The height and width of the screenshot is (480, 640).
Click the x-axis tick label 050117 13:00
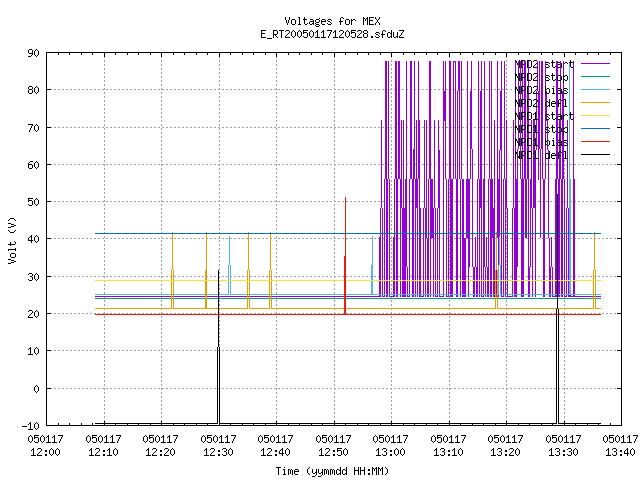391,445
